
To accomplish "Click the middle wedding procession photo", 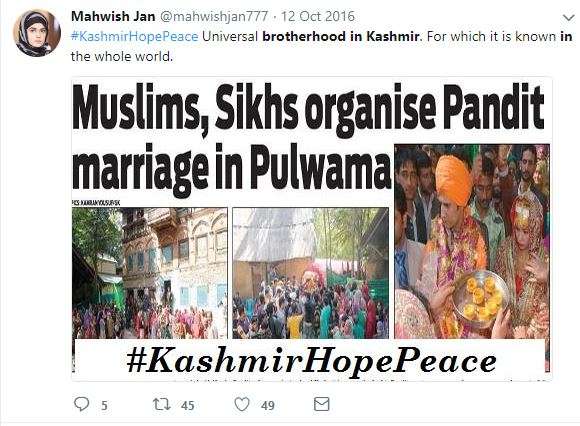I will pyautogui.click(x=310, y=273).
